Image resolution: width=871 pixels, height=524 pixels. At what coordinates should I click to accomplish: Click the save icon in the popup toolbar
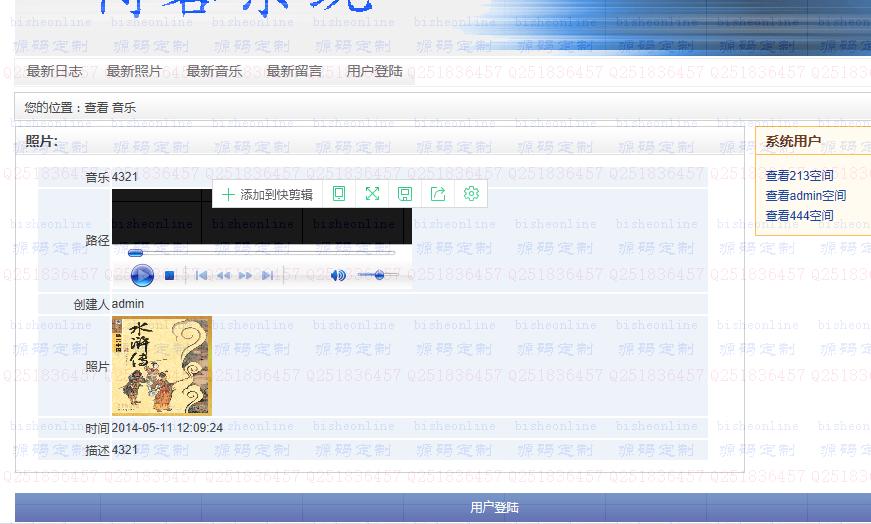(405, 193)
